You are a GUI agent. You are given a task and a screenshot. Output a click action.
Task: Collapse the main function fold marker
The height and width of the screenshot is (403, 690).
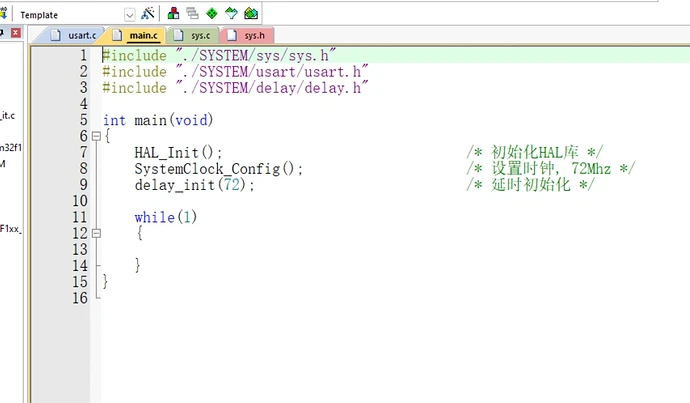click(96, 136)
